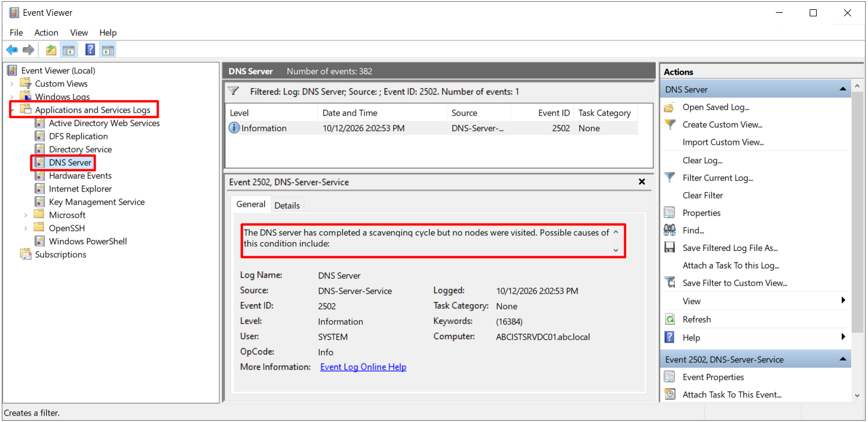The width and height of the screenshot is (868, 422).
Task: Click the Open Saved Log folder icon
Action: [x=670, y=107]
